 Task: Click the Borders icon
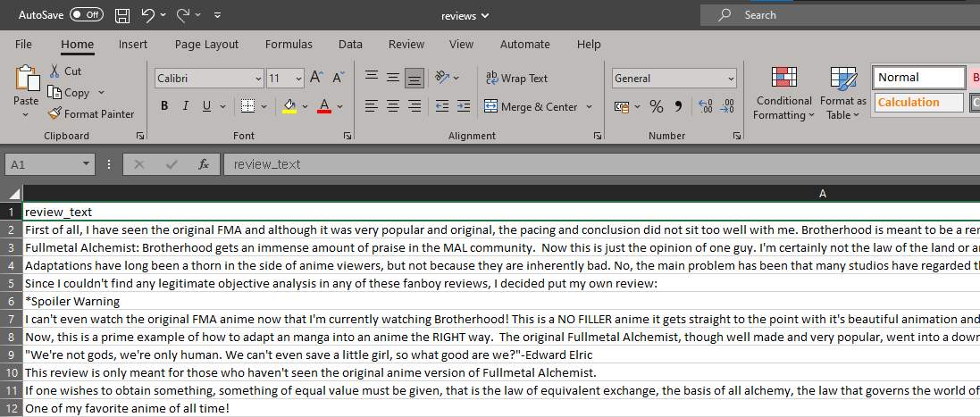click(248, 106)
